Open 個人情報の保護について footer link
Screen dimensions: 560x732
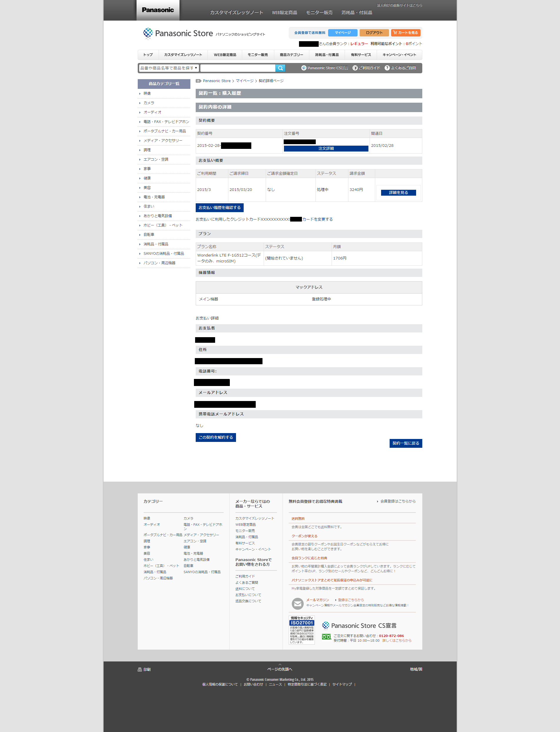pos(220,684)
